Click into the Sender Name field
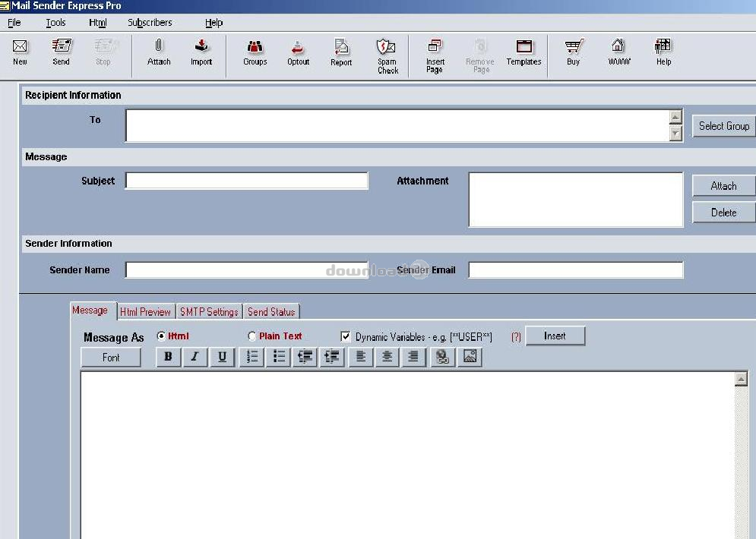 tap(247, 269)
